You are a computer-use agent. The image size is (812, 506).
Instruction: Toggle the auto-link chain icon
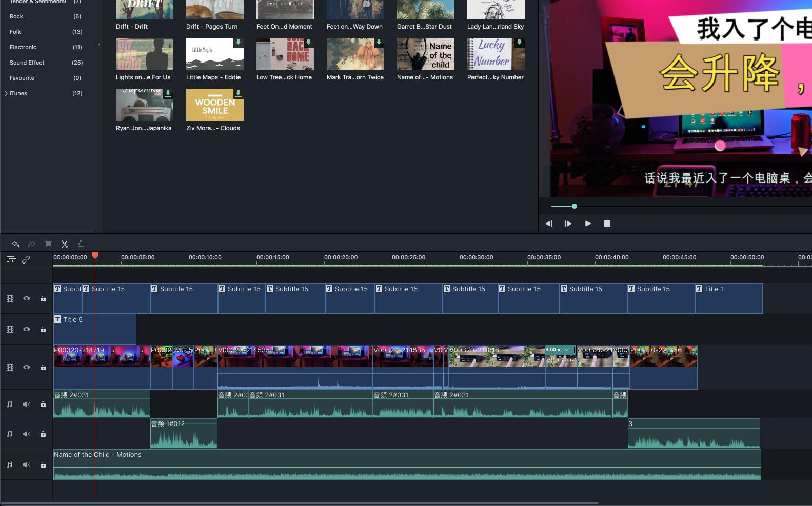pos(26,260)
